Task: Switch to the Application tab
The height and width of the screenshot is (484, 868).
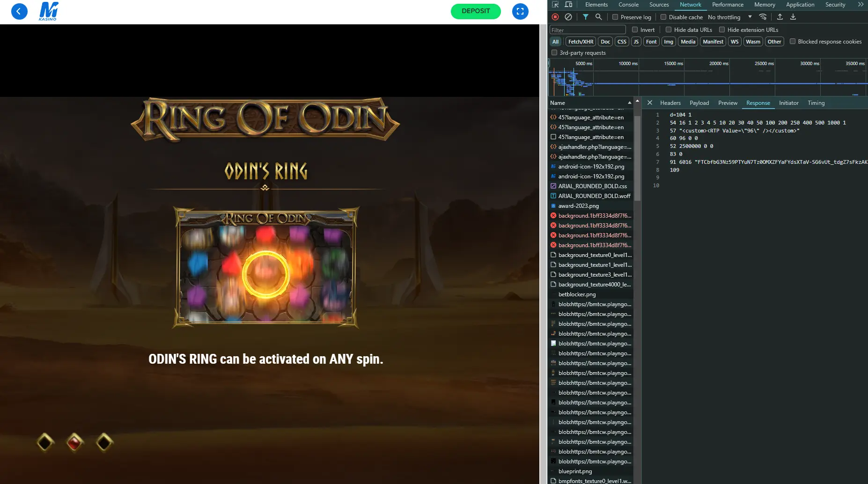Action: tap(800, 5)
